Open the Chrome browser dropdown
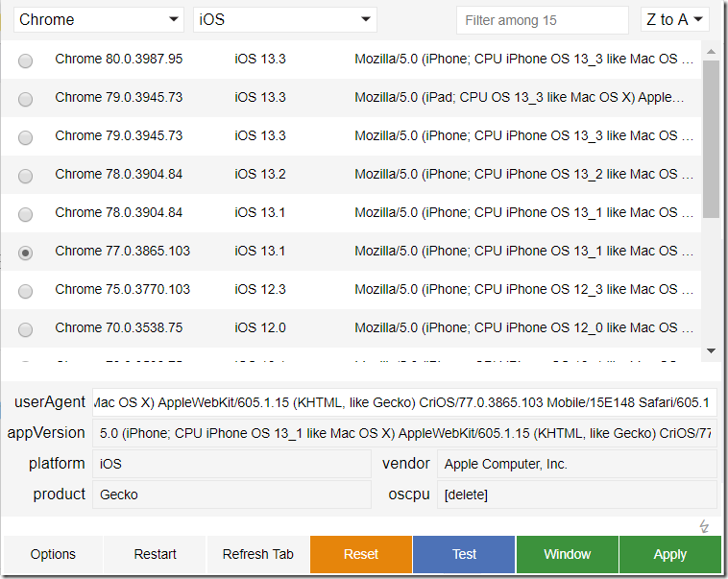Viewport: 728px width, 579px height. 98,19
